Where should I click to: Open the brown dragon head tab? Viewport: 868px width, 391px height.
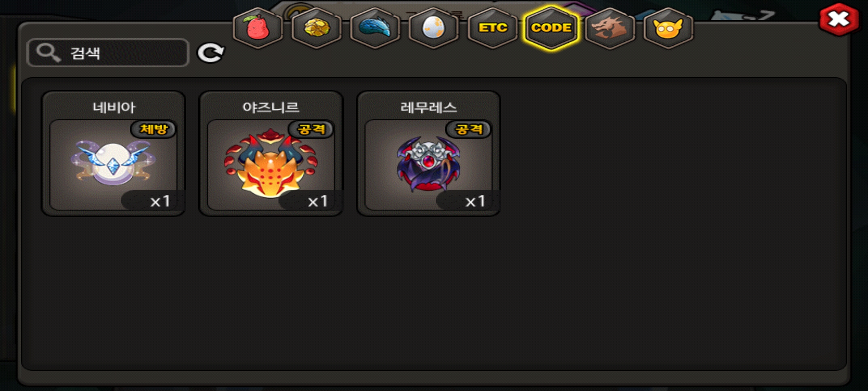610,28
